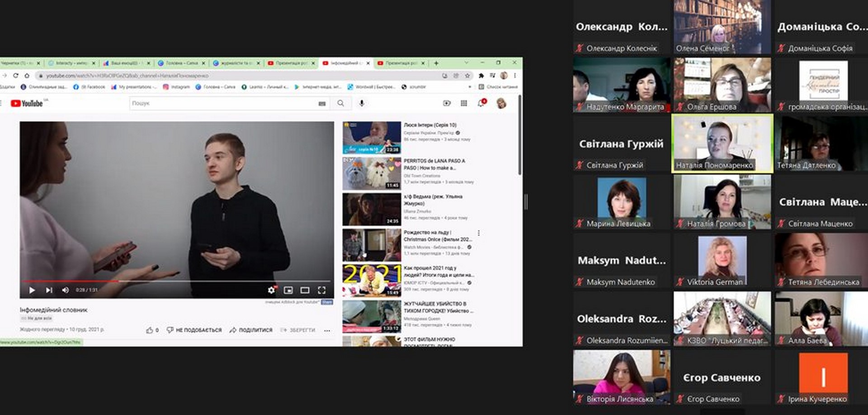
Task: Like the video with thumbs up
Action: 150,330
